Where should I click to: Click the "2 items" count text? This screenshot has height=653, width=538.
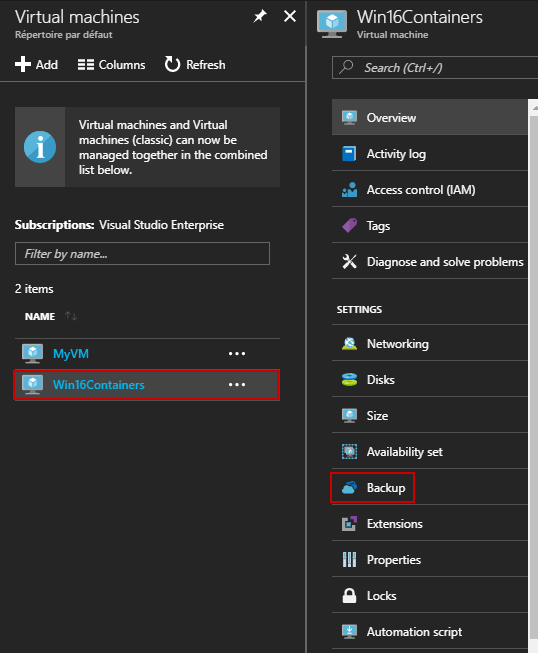(x=34, y=289)
